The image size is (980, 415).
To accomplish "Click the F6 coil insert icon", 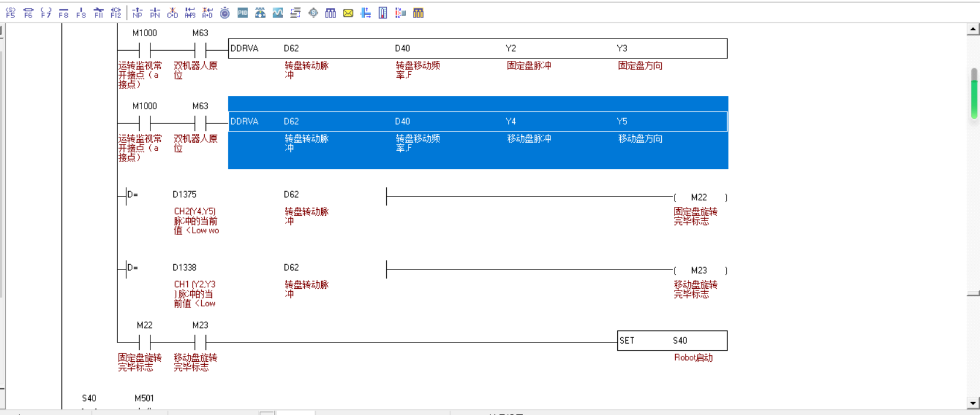I will point(28,13).
